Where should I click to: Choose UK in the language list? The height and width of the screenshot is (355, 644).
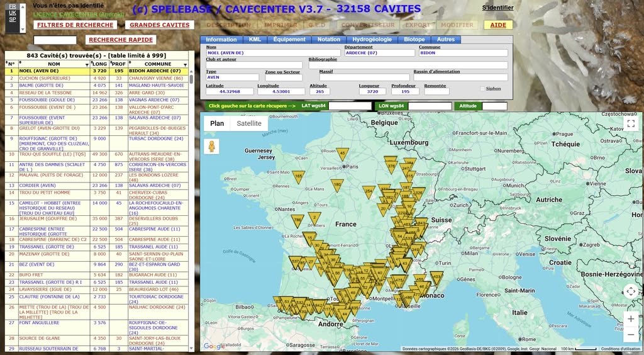(13, 13)
